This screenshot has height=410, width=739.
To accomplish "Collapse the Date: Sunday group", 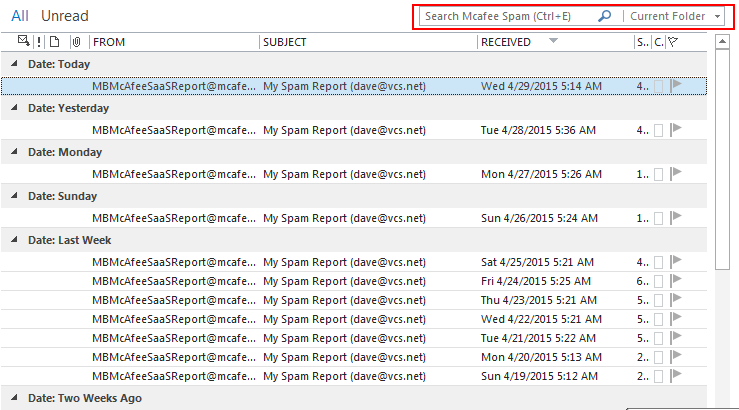I will tap(15, 195).
